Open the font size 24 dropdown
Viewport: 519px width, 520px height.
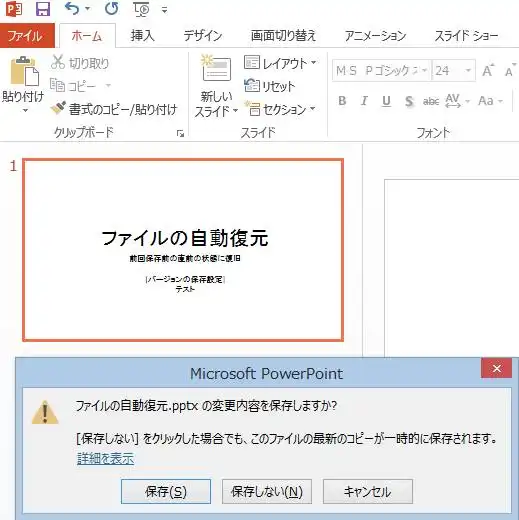(468, 70)
